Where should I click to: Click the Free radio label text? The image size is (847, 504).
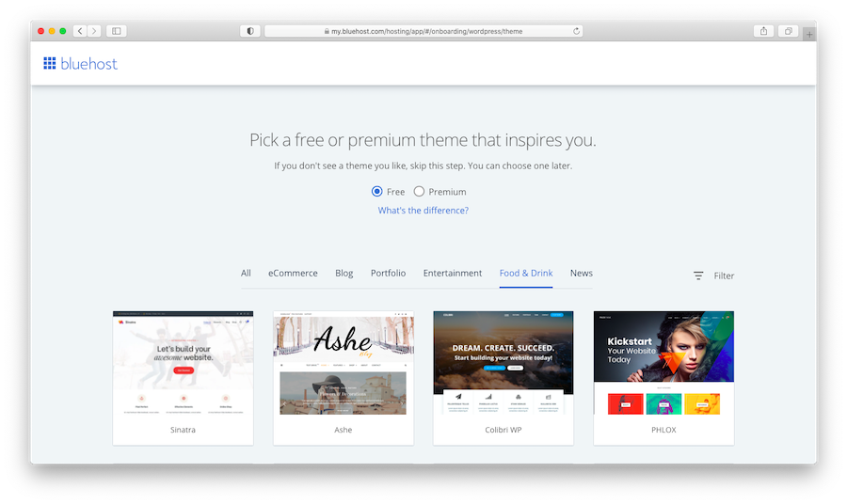point(395,192)
